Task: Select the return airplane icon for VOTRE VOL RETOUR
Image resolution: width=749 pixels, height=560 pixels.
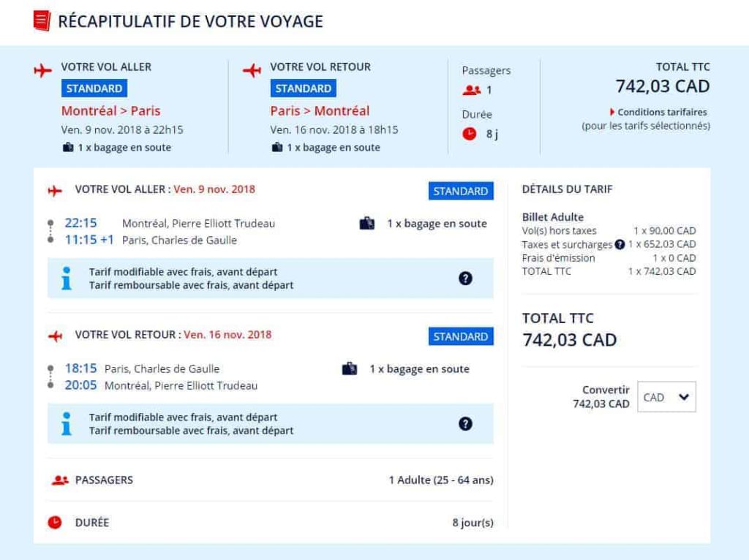Action: [252, 69]
